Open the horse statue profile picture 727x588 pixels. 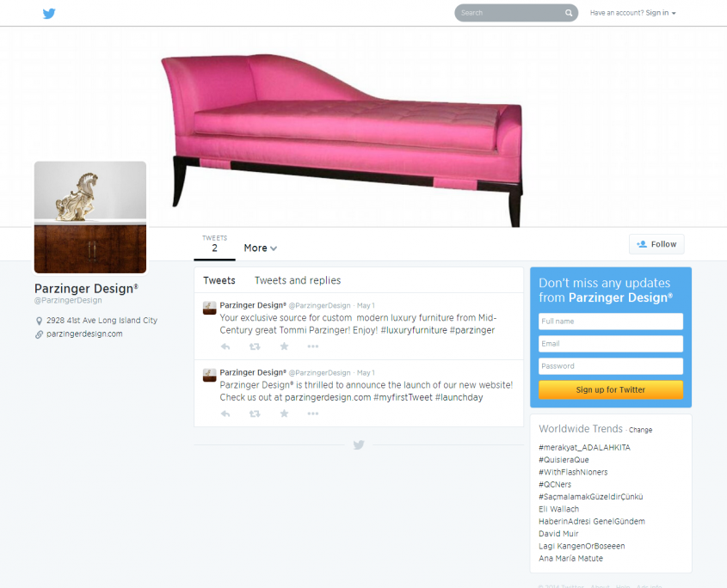pos(90,217)
